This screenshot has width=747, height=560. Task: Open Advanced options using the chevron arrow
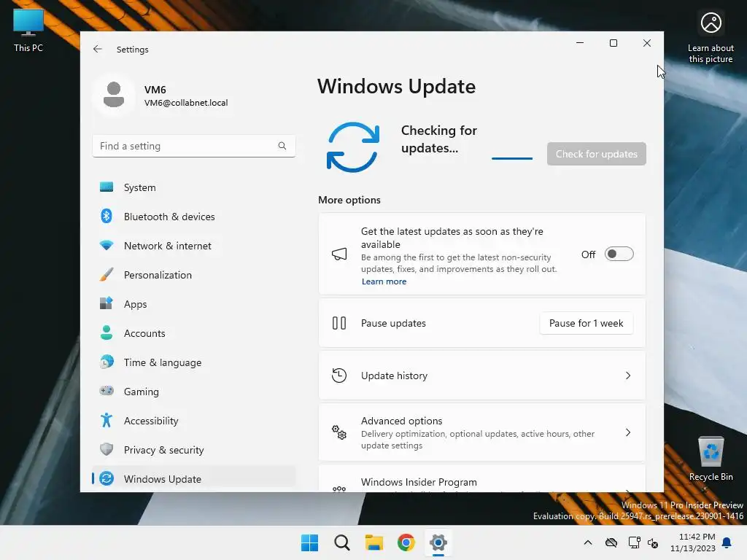(x=628, y=432)
